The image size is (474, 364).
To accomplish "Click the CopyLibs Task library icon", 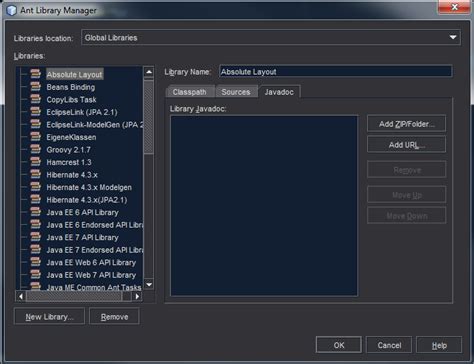I will tap(35, 99).
